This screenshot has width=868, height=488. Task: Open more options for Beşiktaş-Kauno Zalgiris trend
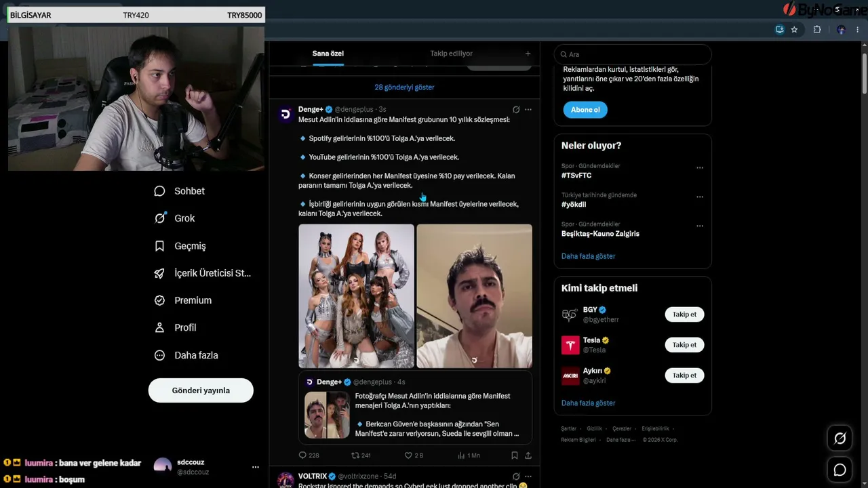coord(700,226)
